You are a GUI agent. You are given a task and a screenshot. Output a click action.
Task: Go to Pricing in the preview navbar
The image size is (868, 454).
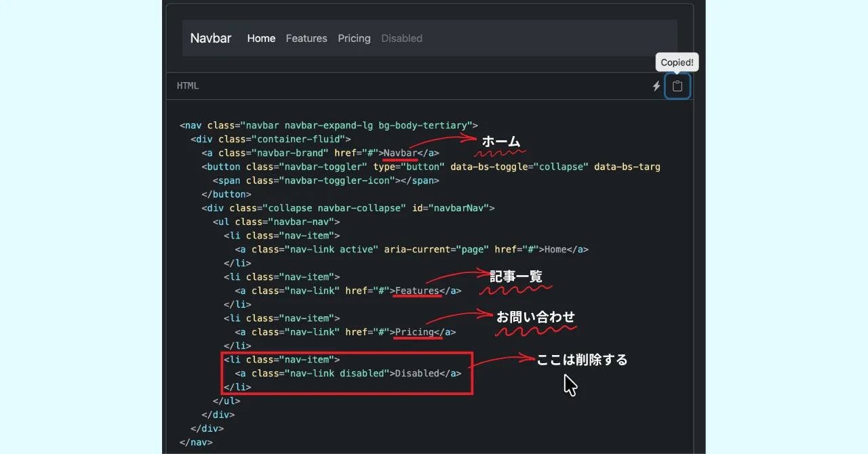[354, 39]
